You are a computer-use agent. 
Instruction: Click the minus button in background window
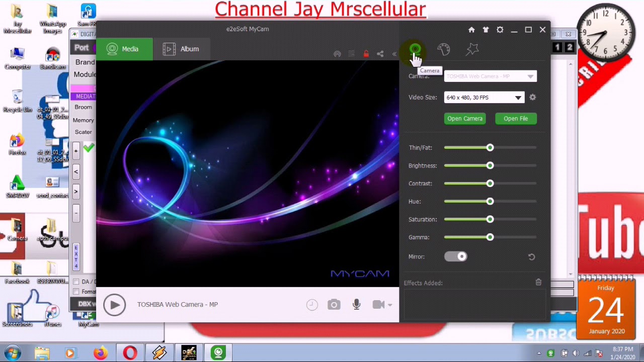point(76,212)
